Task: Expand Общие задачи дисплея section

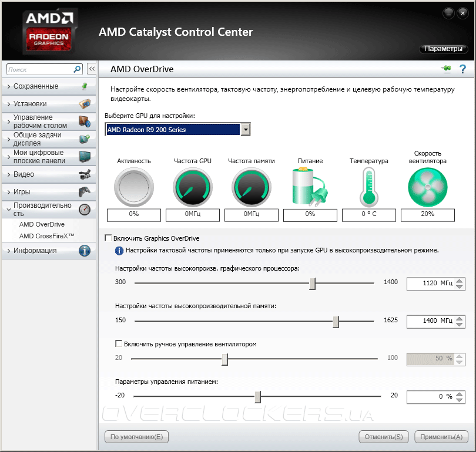Action: point(8,139)
